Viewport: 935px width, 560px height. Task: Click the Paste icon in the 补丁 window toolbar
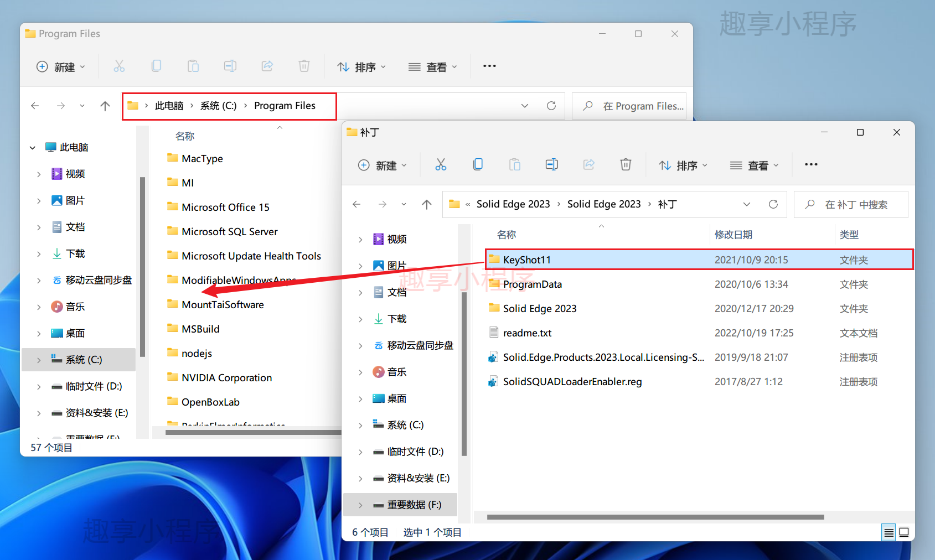pyautogui.click(x=515, y=165)
